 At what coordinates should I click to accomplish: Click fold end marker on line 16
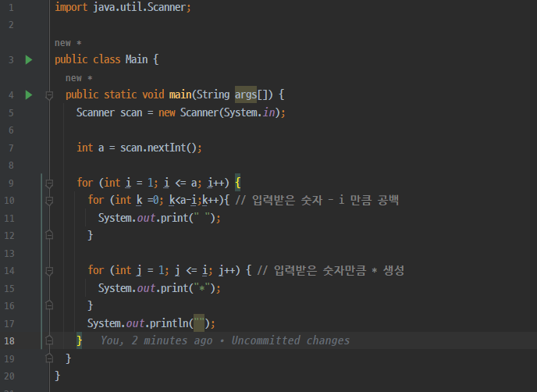pos(49,305)
